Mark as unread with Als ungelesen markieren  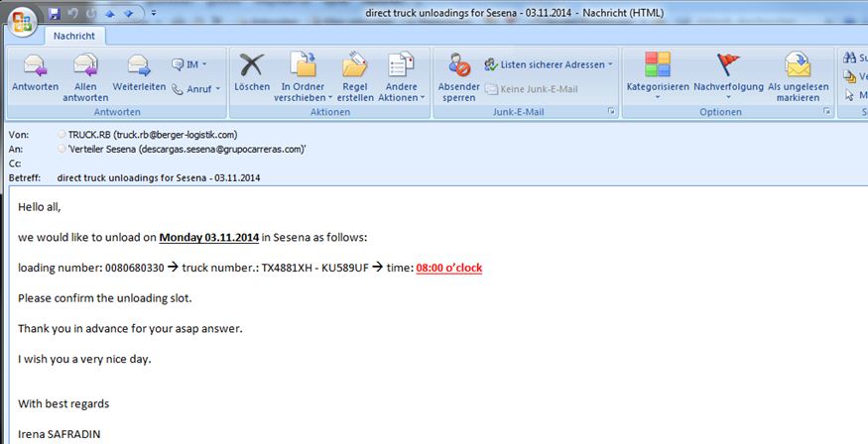(798, 77)
